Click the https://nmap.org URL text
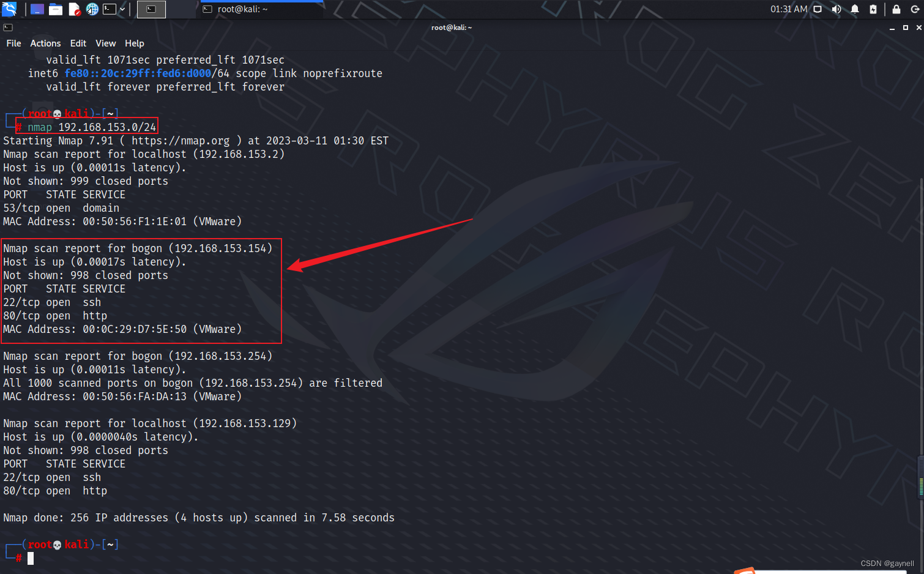Viewport: 924px width, 574px height. 181,141
